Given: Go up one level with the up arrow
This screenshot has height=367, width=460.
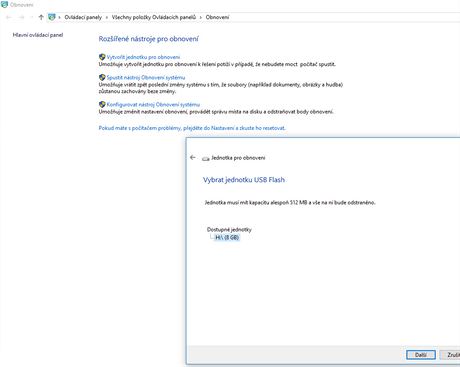Looking at the screenshot, I should pos(41,17).
